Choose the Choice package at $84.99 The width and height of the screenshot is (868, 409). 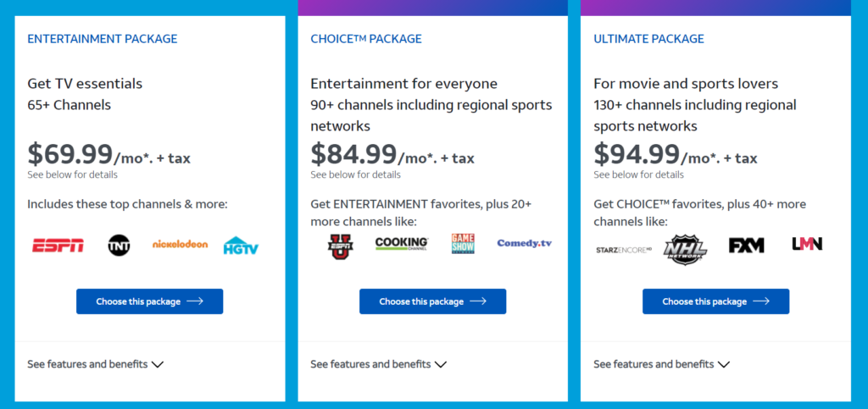pyautogui.click(x=433, y=301)
